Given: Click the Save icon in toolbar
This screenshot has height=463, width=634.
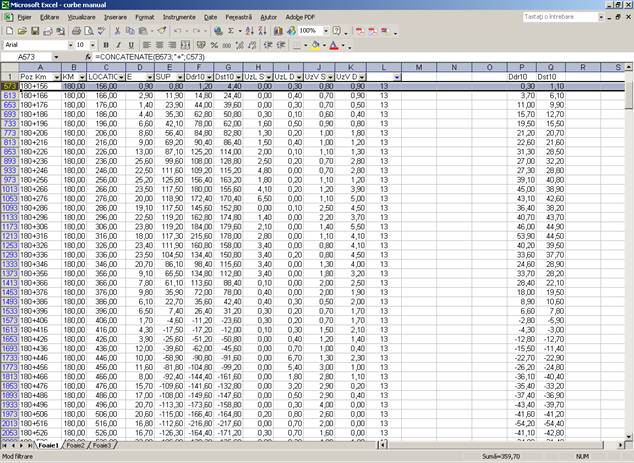Looking at the screenshot, I should pyautogui.click(x=36, y=31).
